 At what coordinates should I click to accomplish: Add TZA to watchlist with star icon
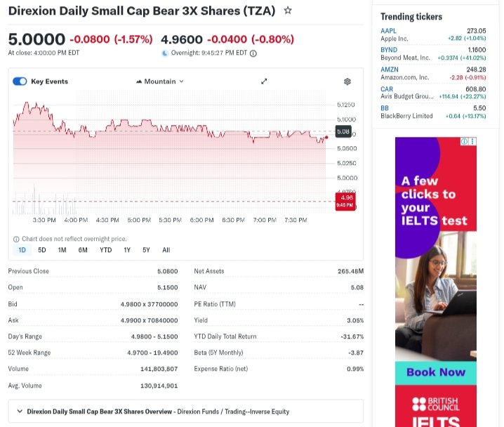288,11
